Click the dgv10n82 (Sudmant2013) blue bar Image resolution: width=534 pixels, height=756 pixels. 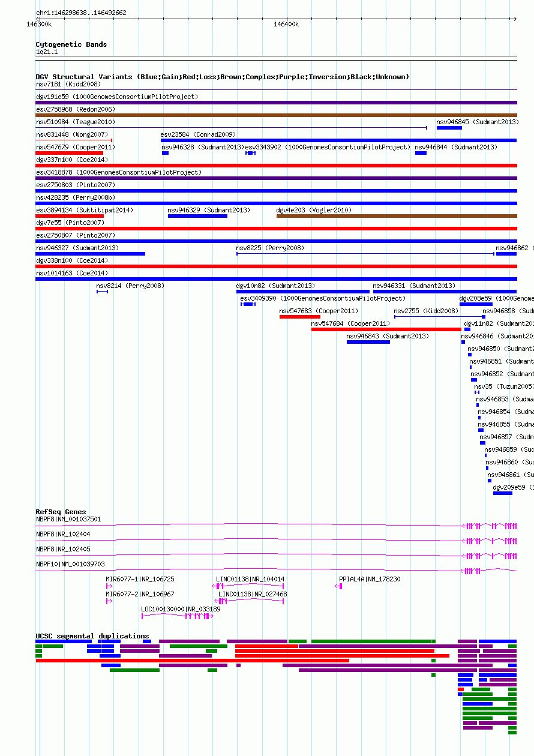303,292
